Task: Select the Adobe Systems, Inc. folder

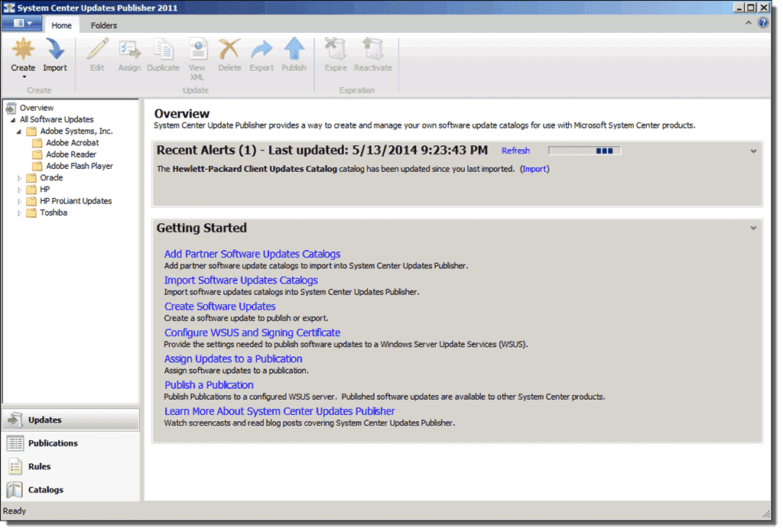Action: point(76,131)
